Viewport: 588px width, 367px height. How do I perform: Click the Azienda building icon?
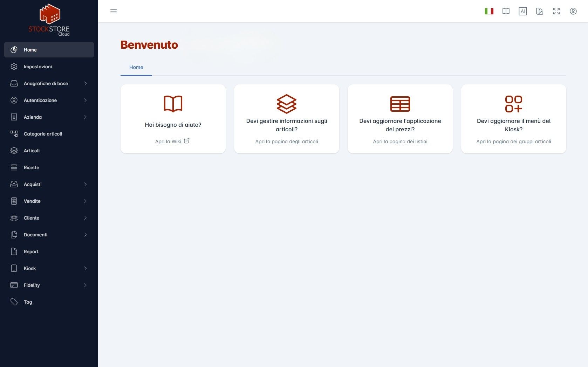14,117
